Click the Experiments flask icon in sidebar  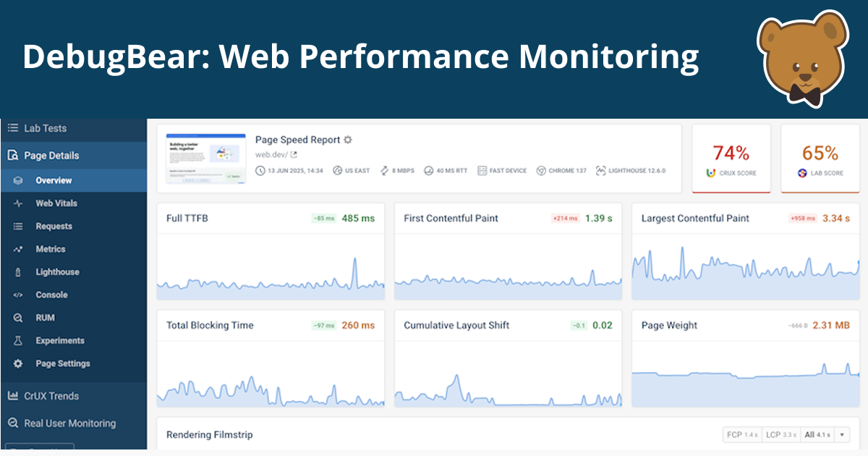click(18, 341)
